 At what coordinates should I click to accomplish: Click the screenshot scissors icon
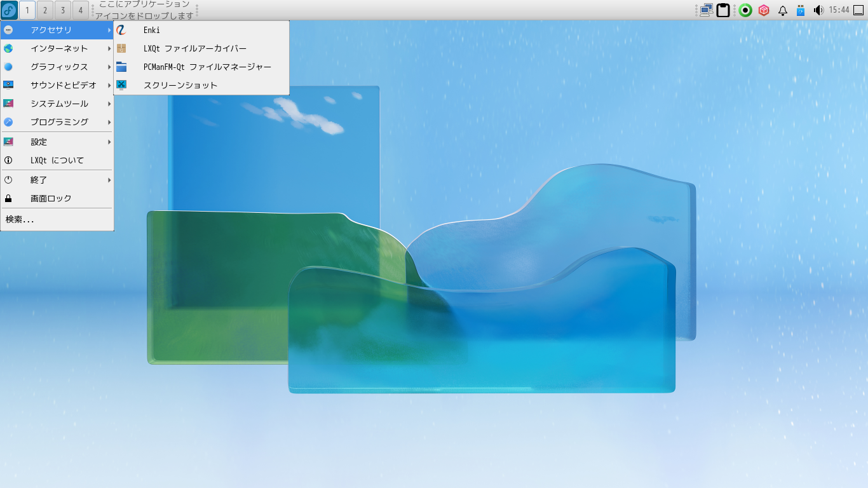tap(121, 85)
